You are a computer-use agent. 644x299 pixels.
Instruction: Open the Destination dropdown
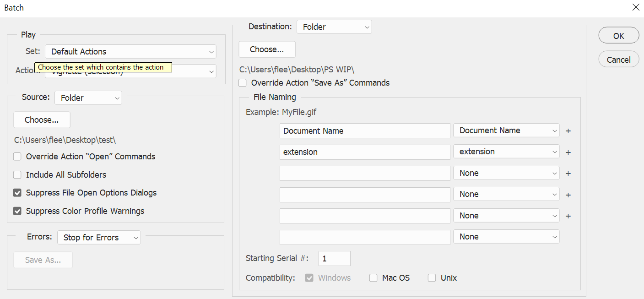click(334, 27)
